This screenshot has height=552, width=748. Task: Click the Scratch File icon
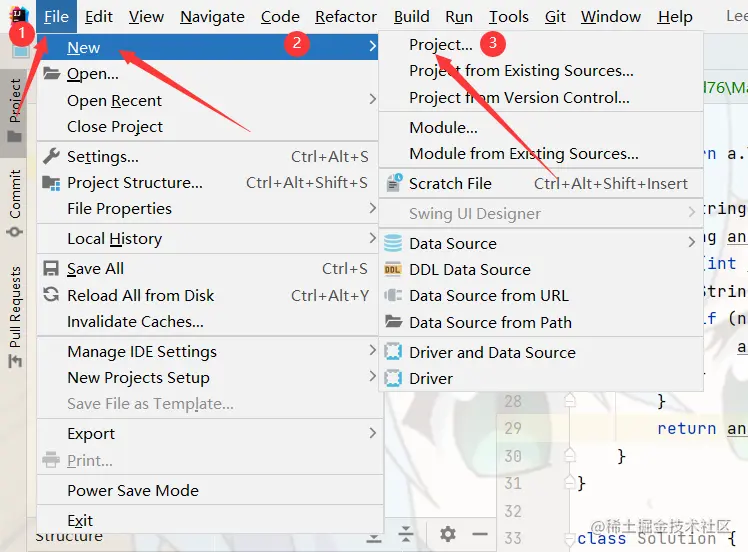click(394, 183)
